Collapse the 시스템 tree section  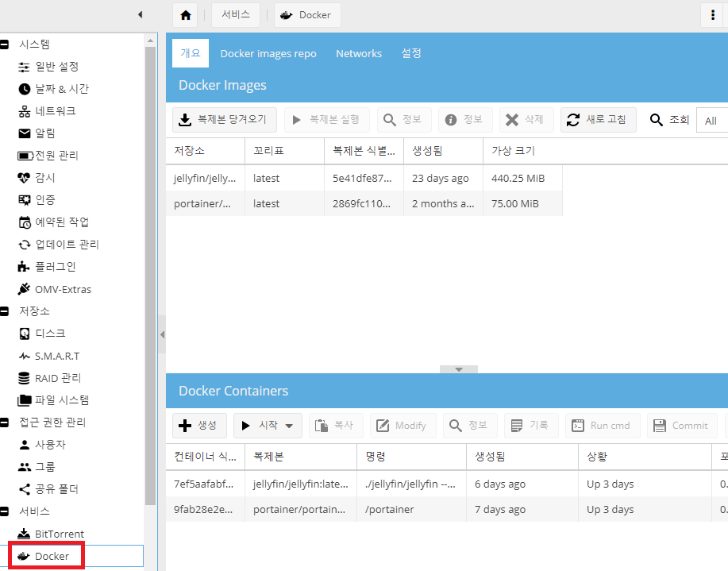(x=4, y=44)
